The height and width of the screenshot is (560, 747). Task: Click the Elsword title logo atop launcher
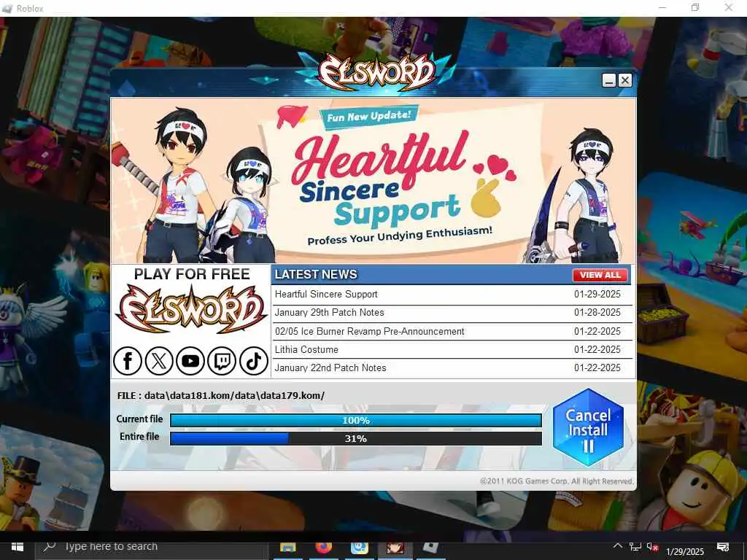tap(376, 72)
